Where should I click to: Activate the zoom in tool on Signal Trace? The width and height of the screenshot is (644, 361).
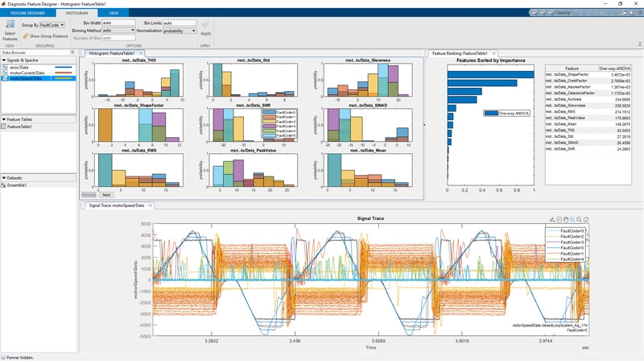point(572,220)
